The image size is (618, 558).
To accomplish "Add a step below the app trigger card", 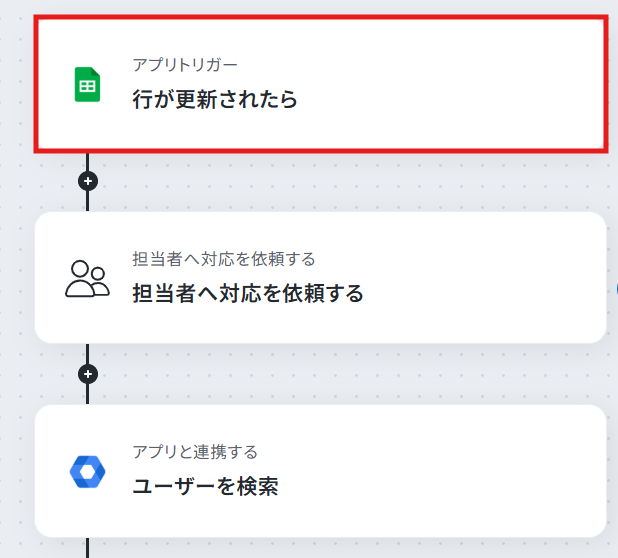I will [x=88, y=181].
